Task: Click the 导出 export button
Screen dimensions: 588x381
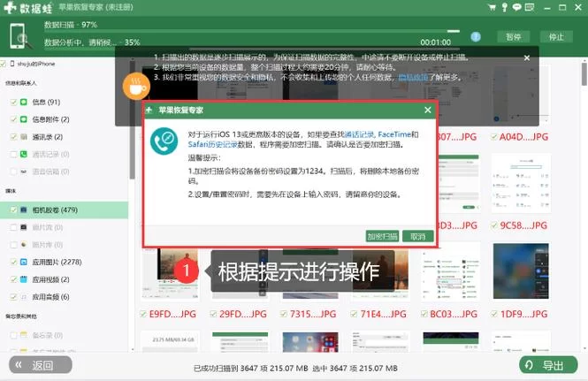Action: 548,365
